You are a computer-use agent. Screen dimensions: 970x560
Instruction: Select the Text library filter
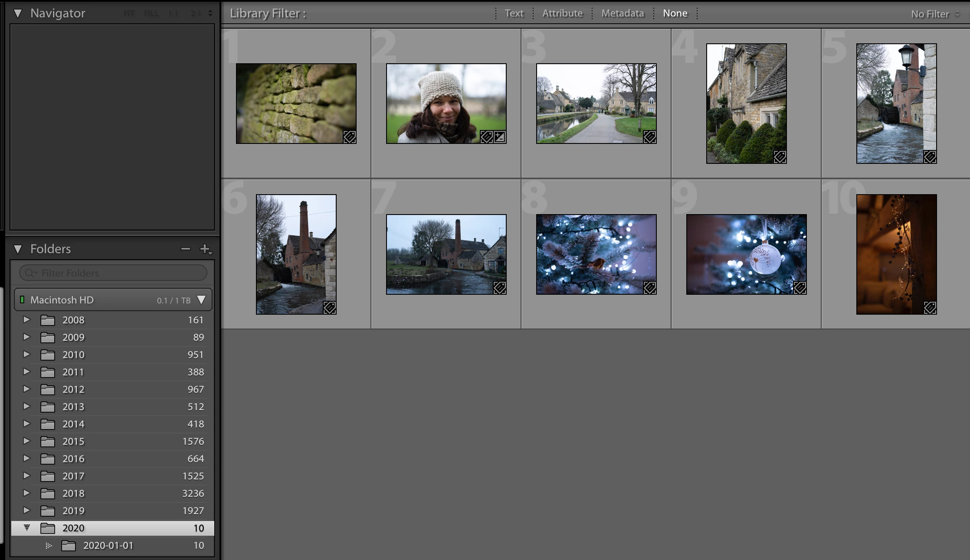[514, 13]
